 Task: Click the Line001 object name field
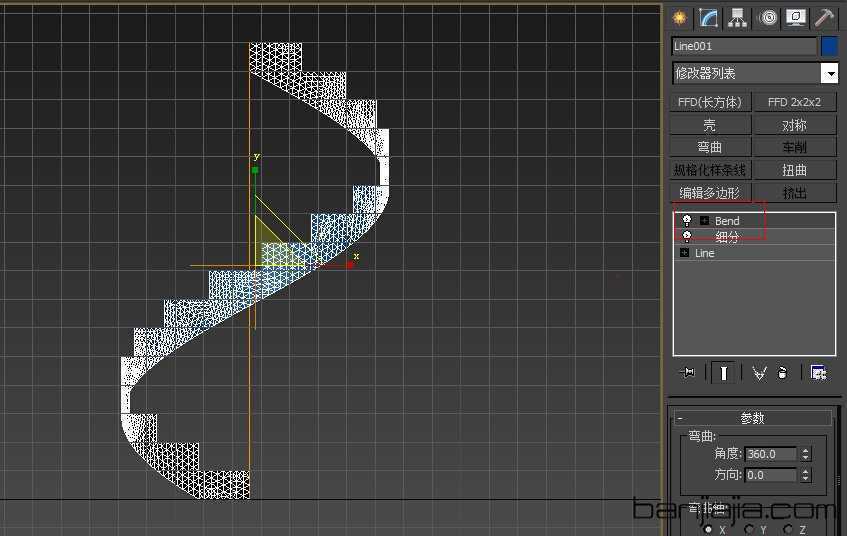pos(744,46)
